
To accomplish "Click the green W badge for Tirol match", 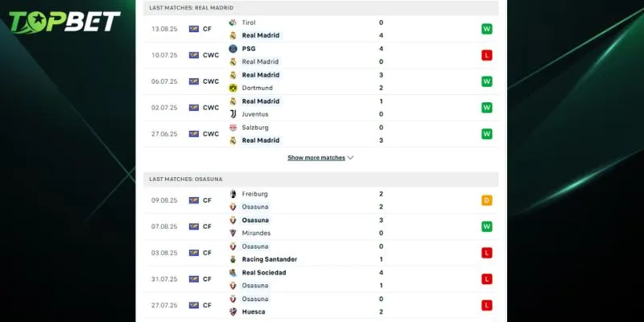I will point(486,29).
